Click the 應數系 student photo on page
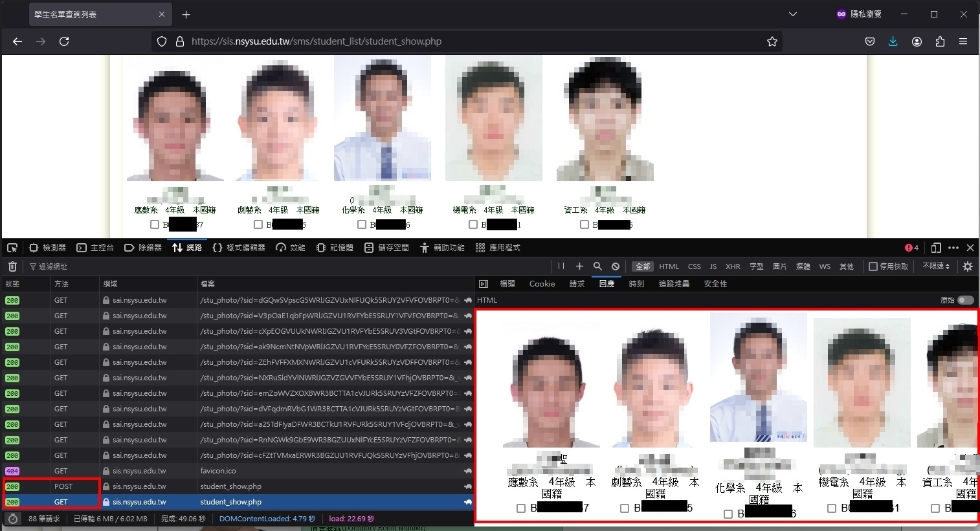The image size is (980, 531). pyautogui.click(x=175, y=118)
